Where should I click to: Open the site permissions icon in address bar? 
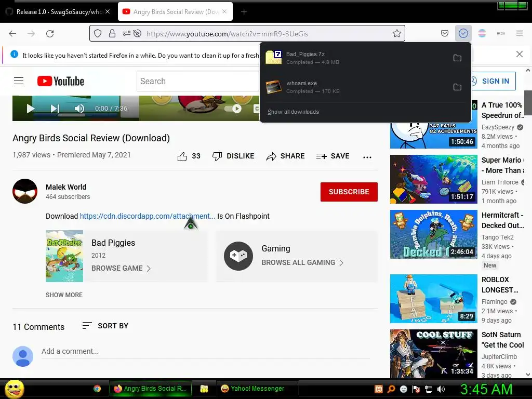click(x=126, y=34)
